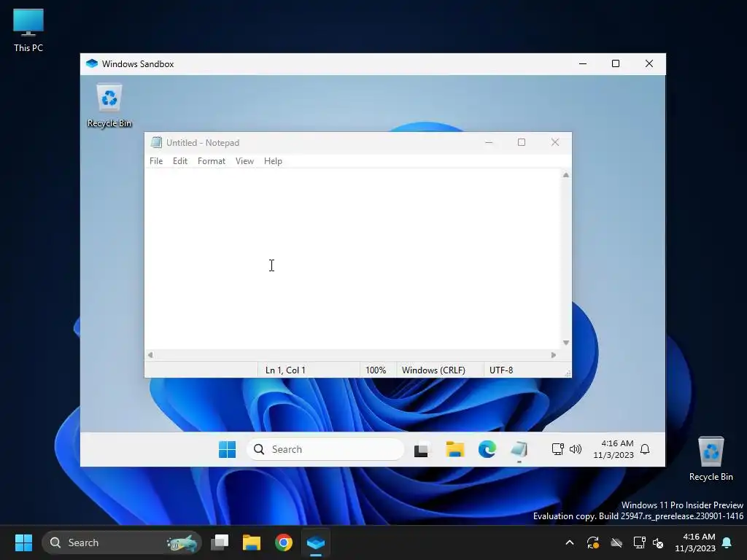Click the Notepad icon in the Sandbox taskbar
The width and height of the screenshot is (747, 560).
519,449
